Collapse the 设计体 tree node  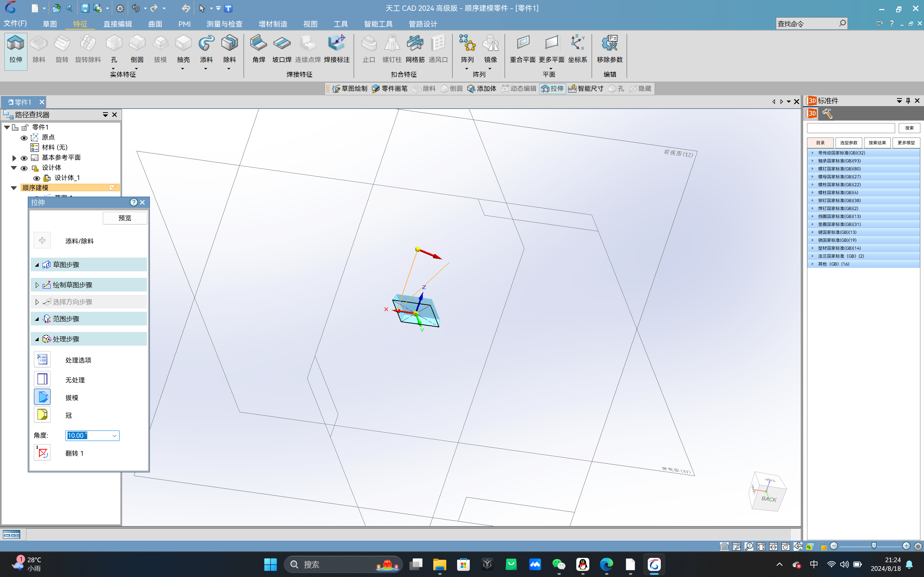coord(14,168)
